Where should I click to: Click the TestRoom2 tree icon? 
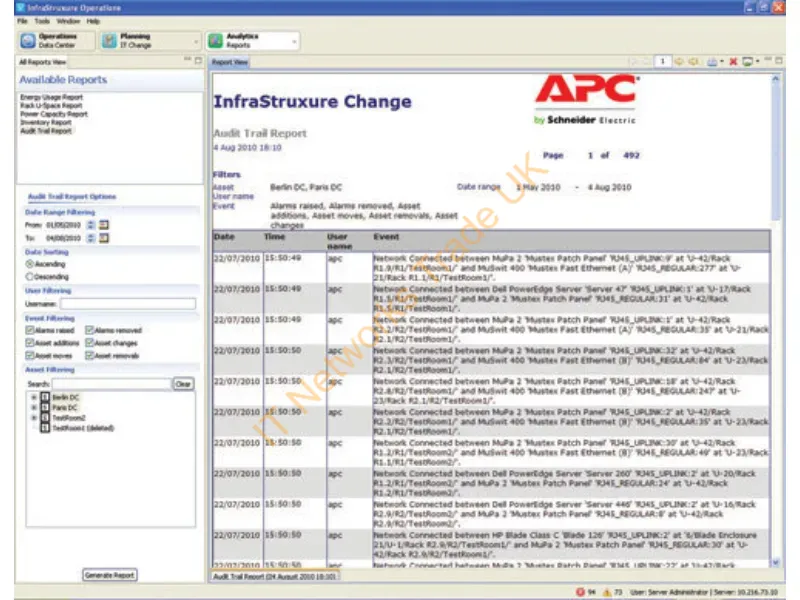tap(45, 417)
